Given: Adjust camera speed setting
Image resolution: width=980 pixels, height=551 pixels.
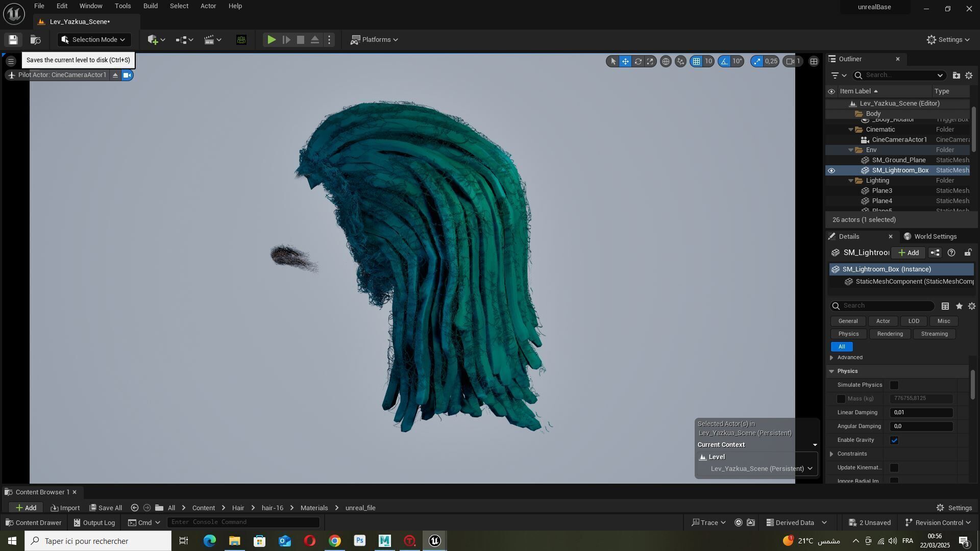Looking at the screenshot, I should pos(794,61).
